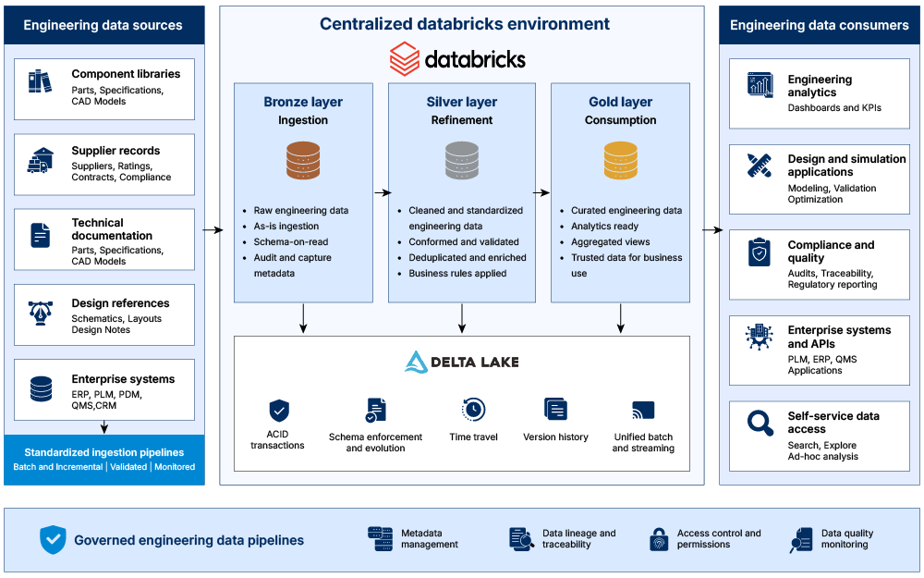Viewport: 924px width, 578px height.
Task: Click the Analytics ready bullet
Action: pyautogui.click(x=604, y=226)
